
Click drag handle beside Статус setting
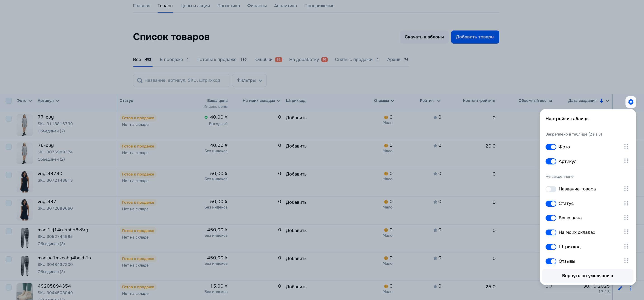(626, 203)
